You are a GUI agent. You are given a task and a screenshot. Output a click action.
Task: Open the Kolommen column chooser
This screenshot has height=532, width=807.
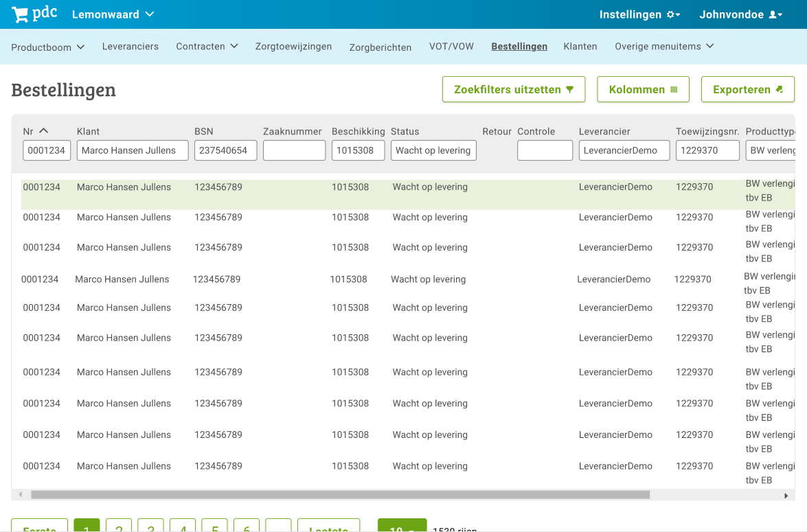coord(643,90)
